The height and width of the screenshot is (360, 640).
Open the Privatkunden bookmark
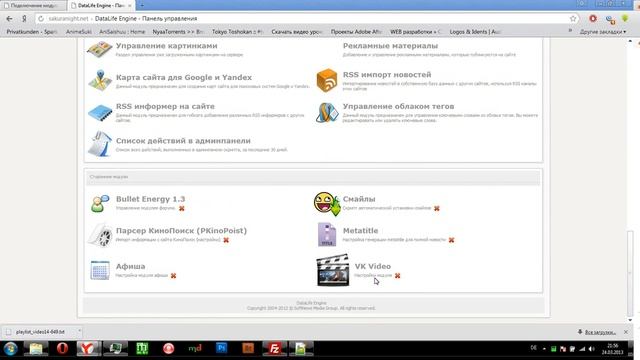[32, 32]
